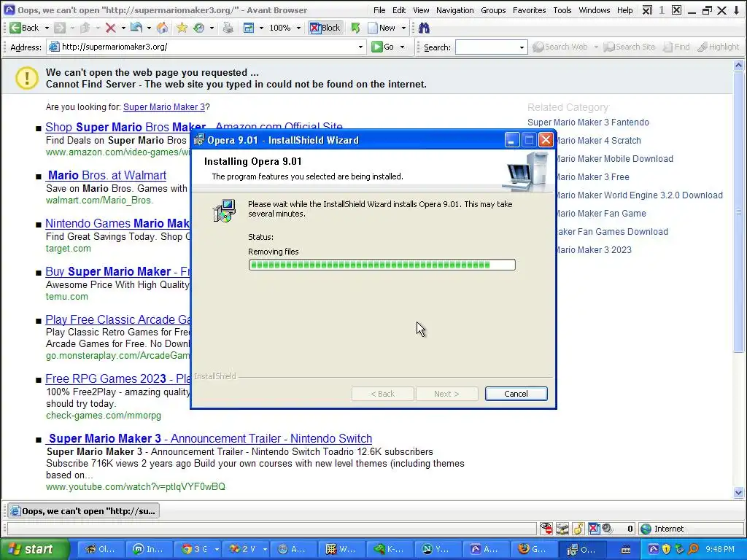This screenshot has height=560, width=747.
Task: Click the status bar red blocked-eye icon
Action: pyautogui.click(x=546, y=529)
